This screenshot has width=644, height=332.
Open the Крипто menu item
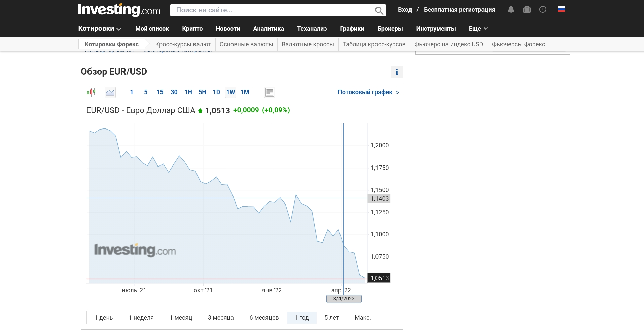pyautogui.click(x=192, y=29)
